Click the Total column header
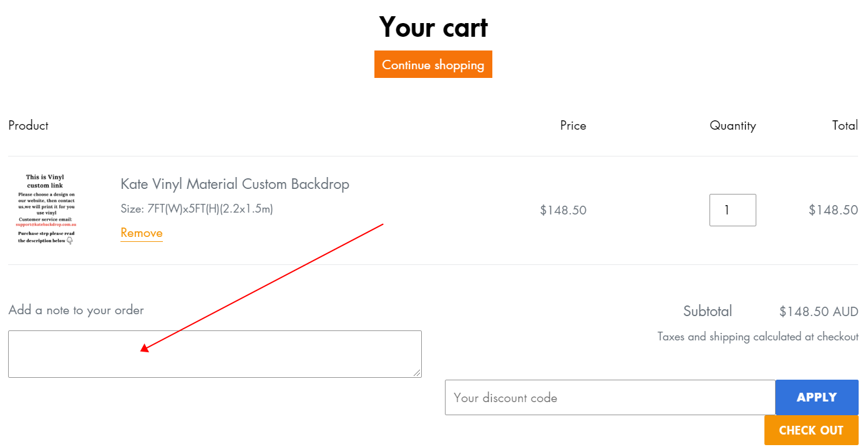Viewport: 868px width, 447px height. [x=845, y=125]
